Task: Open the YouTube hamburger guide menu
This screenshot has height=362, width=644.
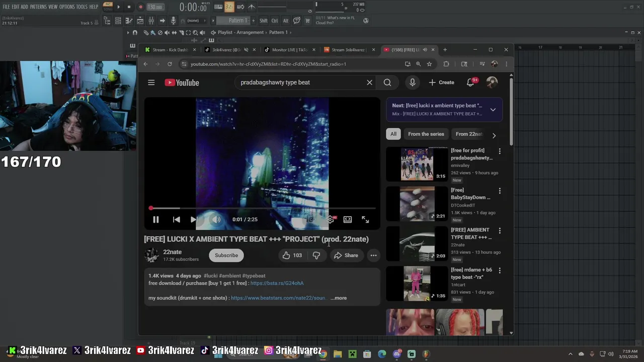Action: [x=151, y=82]
